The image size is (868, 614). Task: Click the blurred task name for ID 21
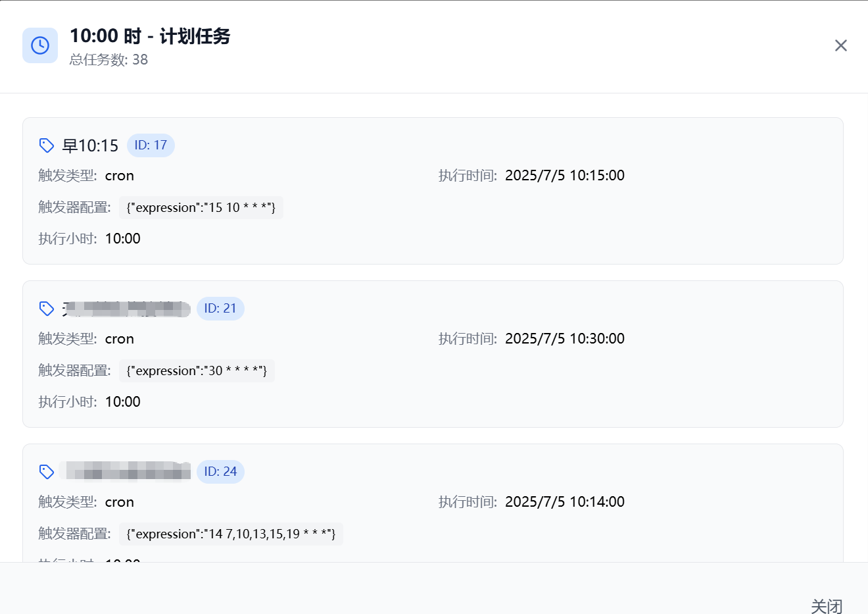[126, 309]
